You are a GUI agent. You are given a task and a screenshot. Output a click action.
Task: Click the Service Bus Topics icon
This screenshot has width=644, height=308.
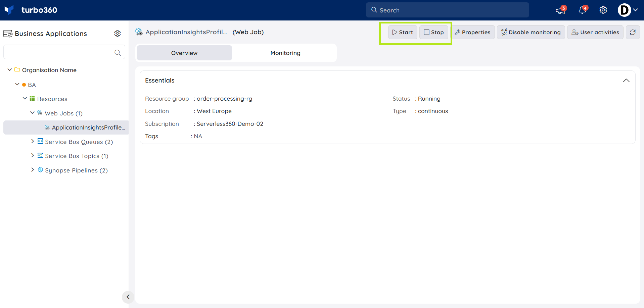[x=40, y=155]
